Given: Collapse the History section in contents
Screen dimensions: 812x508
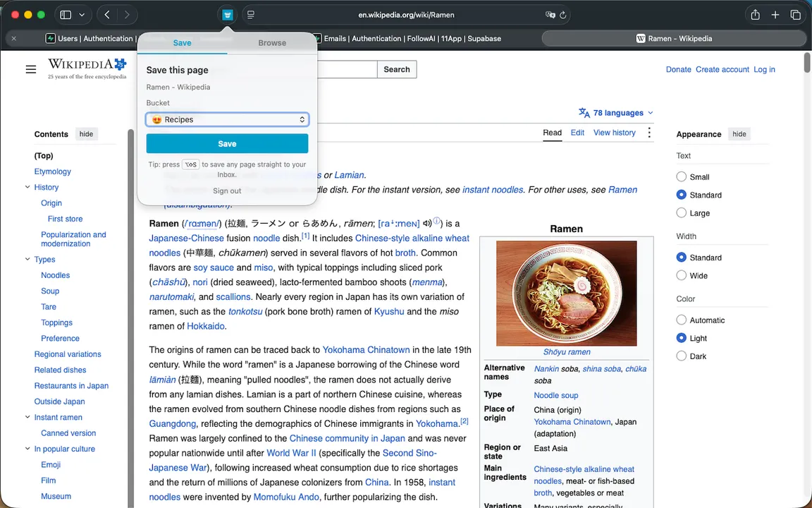Looking at the screenshot, I should [27, 187].
